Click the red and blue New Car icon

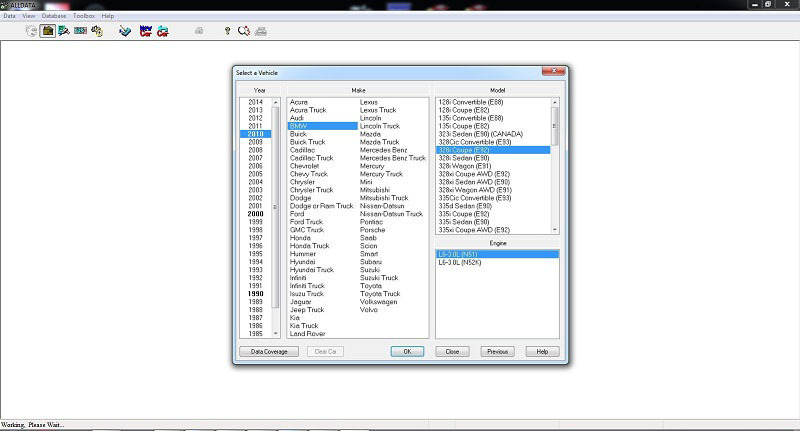coord(146,31)
